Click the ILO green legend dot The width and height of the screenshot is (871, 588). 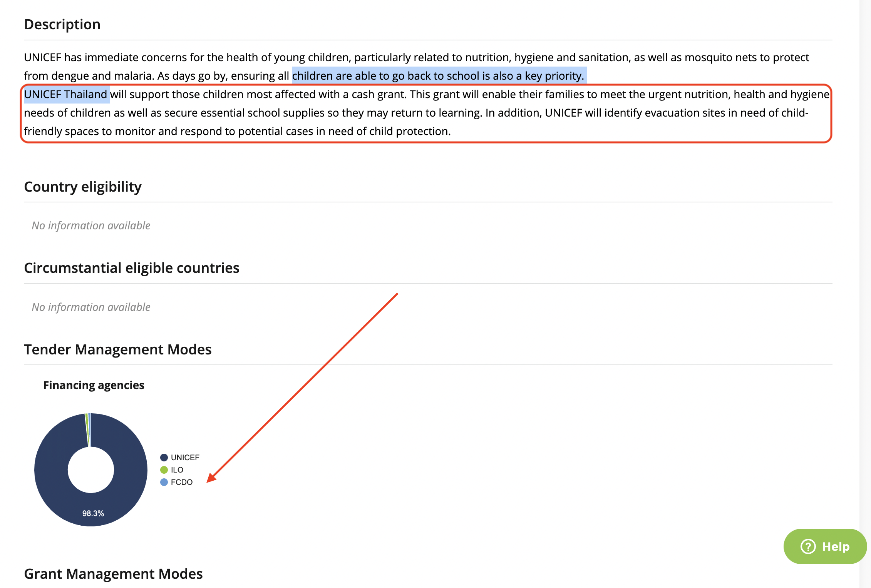164,469
